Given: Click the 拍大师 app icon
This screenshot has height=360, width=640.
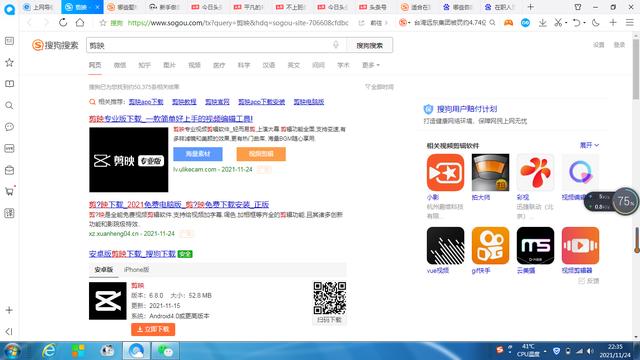Looking at the screenshot, I should (x=490, y=172).
